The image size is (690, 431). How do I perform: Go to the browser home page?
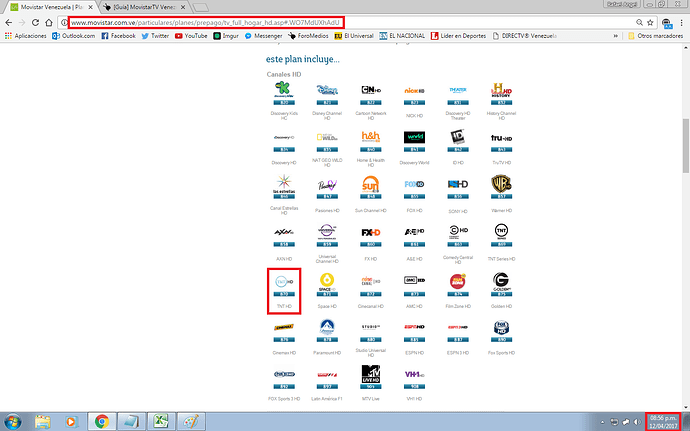click(48, 22)
